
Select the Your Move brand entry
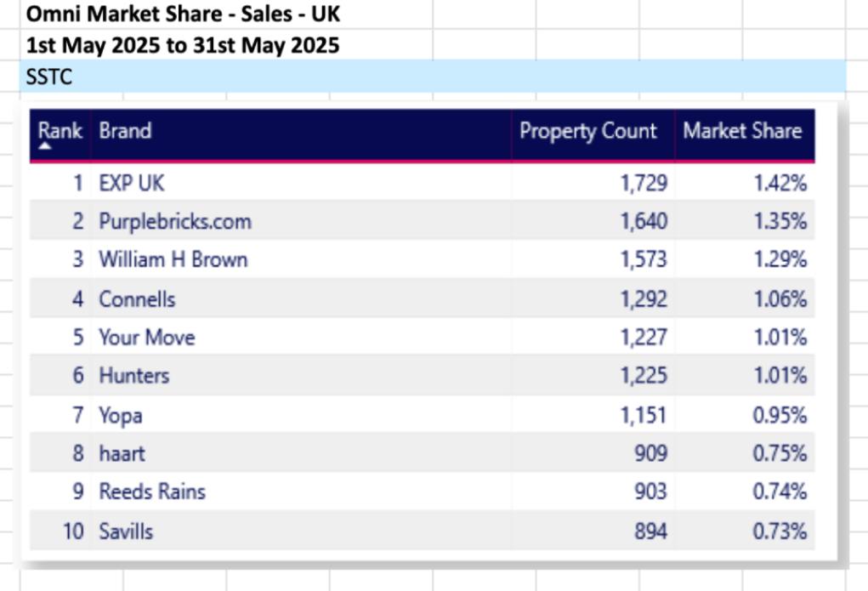pos(146,338)
